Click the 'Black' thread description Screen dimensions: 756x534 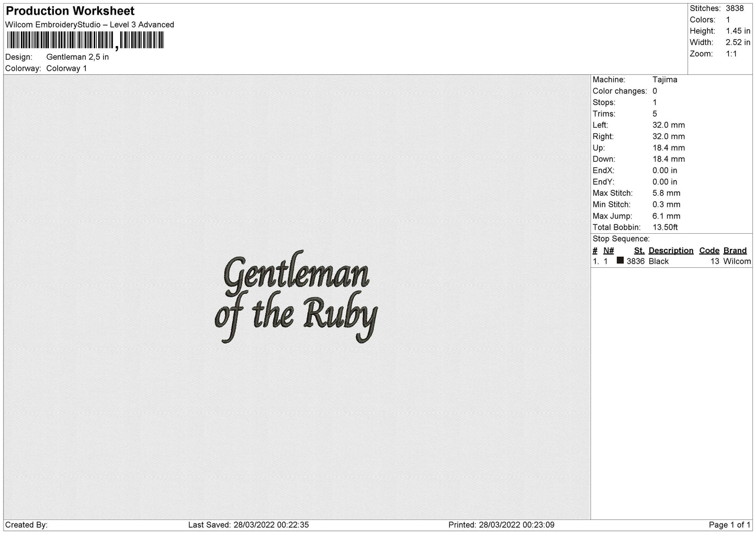[x=659, y=262]
